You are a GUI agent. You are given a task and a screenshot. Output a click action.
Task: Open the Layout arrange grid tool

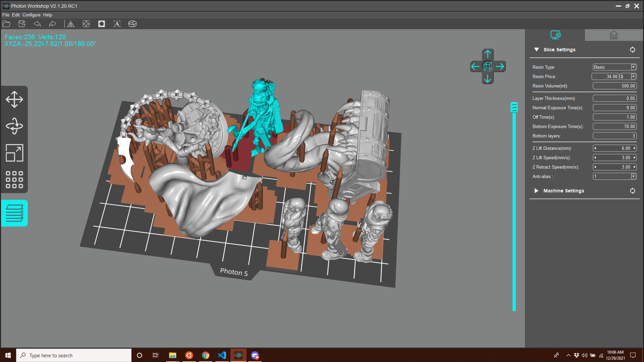point(14,180)
